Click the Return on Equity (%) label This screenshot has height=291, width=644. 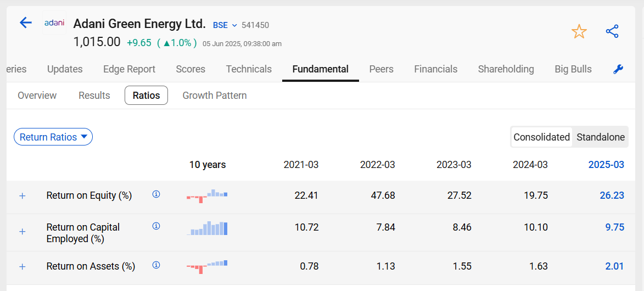[89, 195]
